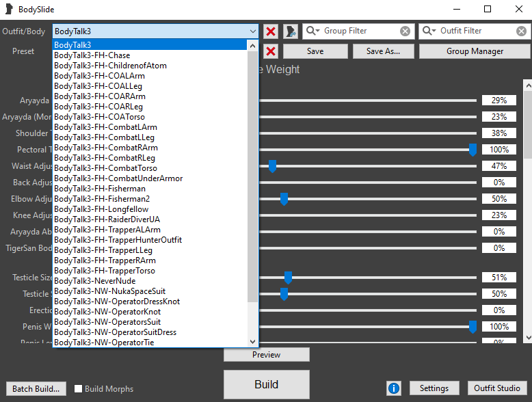The width and height of the screenshot is (532, 402).
Task: Open Batch Build dialog
Action: click(x=36, y=388)
